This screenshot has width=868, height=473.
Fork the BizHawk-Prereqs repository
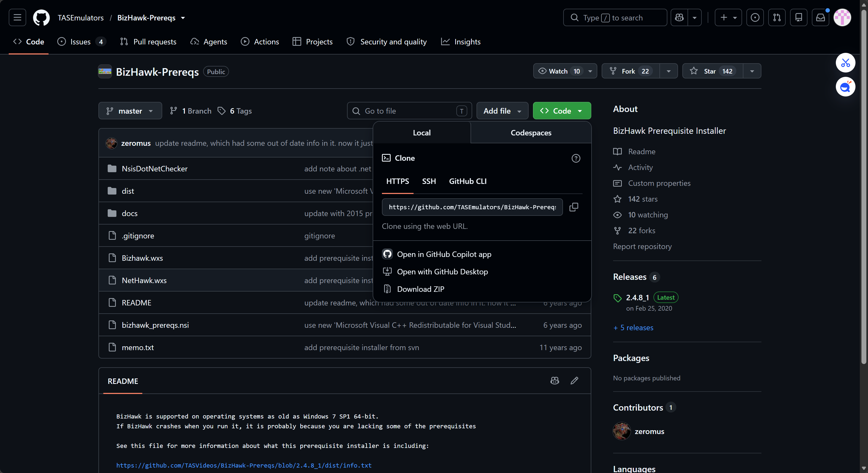(x=631, y=71)
